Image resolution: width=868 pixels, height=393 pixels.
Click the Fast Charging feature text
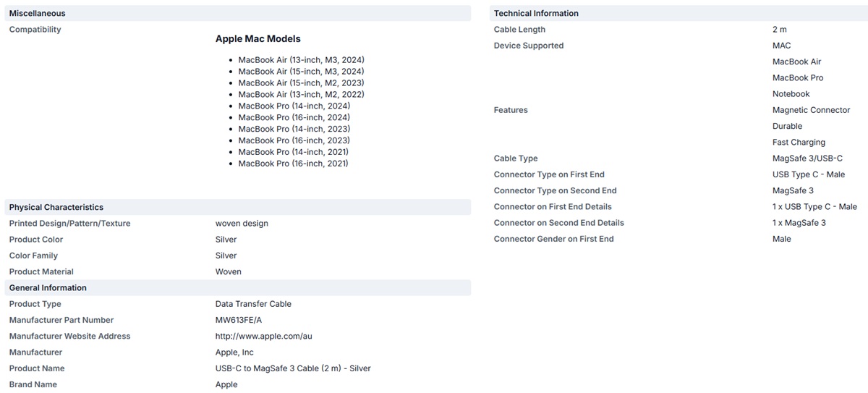pos(799,143)
